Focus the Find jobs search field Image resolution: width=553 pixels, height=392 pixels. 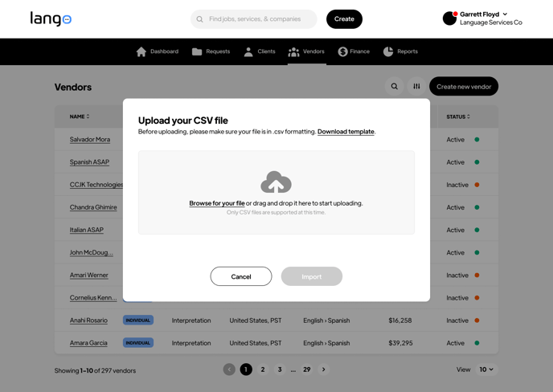254,19
